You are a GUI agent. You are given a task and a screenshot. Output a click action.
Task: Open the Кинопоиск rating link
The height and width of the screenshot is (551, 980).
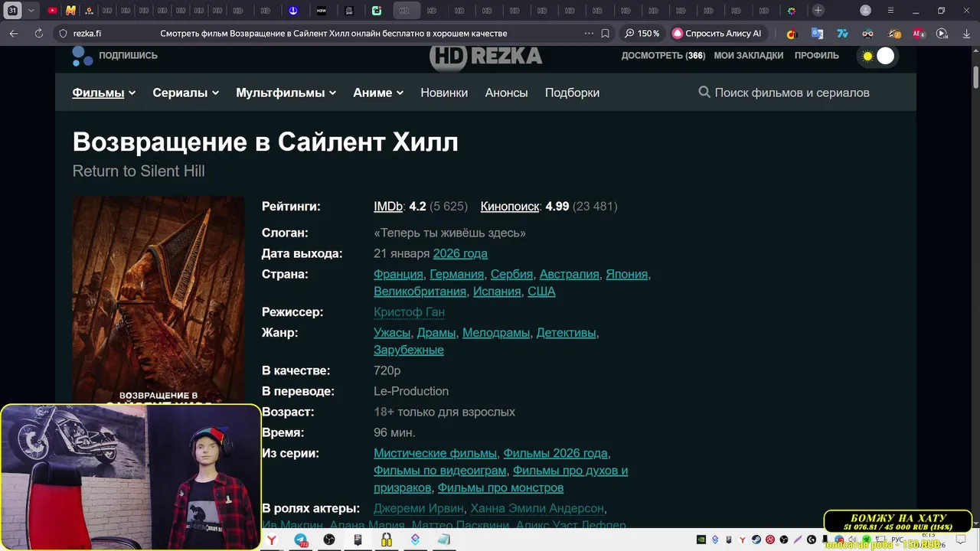pyautogui.click(x=509, y=207)
